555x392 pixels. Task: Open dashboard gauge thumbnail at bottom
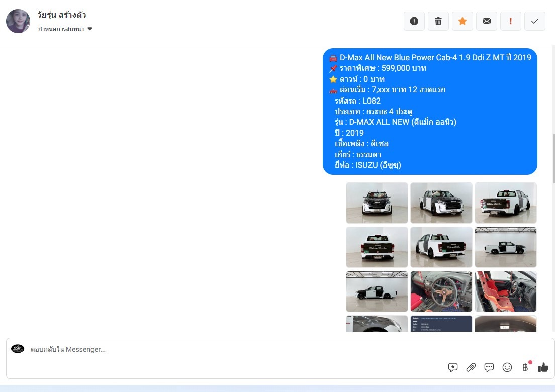click(506, 324)
